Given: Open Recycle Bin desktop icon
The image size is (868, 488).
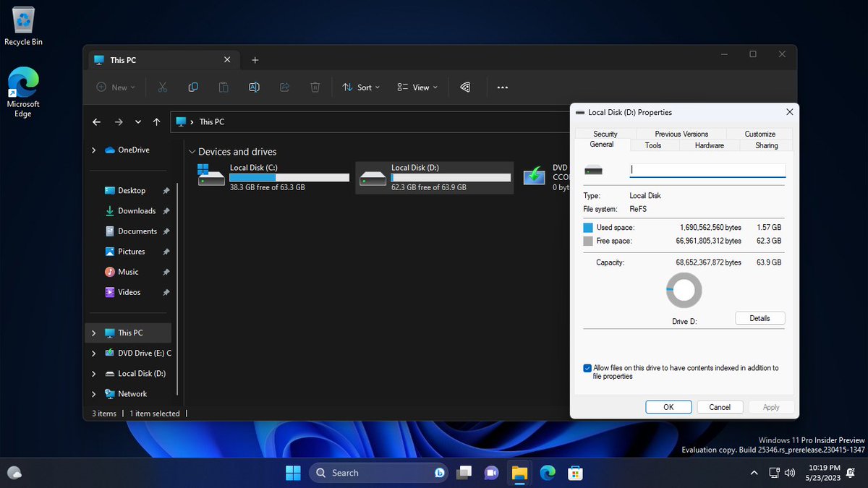Looking at the screenshot, I should click(24, 27).
